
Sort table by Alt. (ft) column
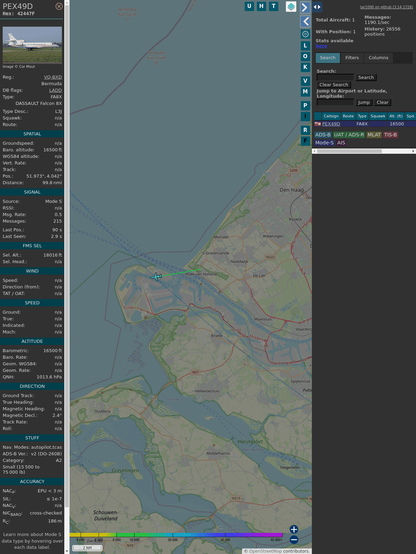pyautogui.click(x=396, y=116)
